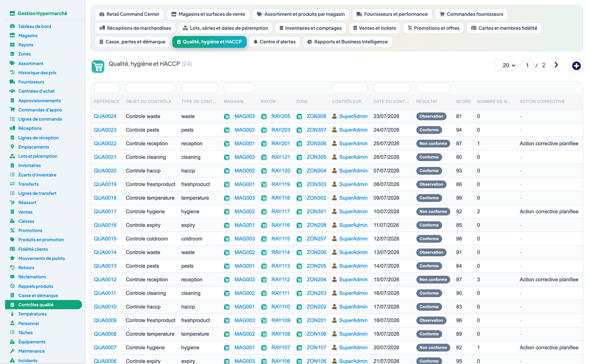Click the Réceptions dolly icon
This screenshot has height=364, width=589.
pyautogui.click(x=12, y=128)
